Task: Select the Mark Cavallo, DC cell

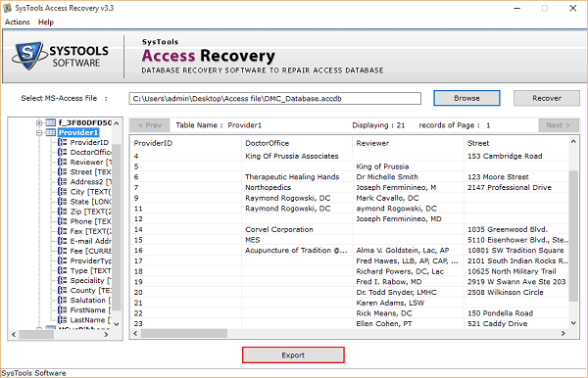Action: pyautogui.click(x=408, y=198)
